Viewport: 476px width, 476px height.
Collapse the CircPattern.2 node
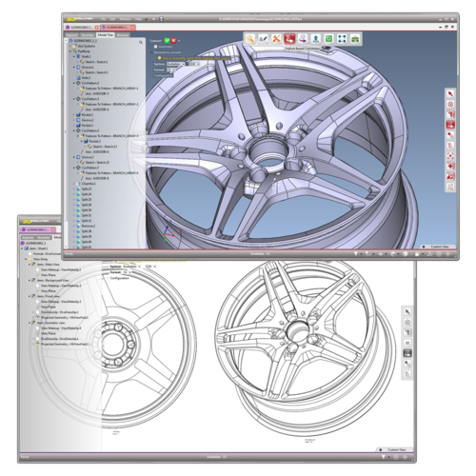[74, 83]
